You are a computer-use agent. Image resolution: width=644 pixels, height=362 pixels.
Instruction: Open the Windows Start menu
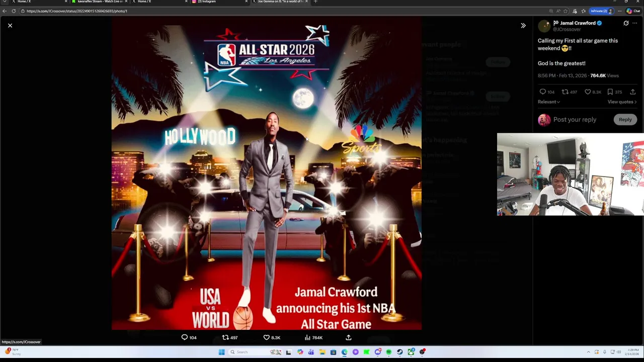point(221,352)
